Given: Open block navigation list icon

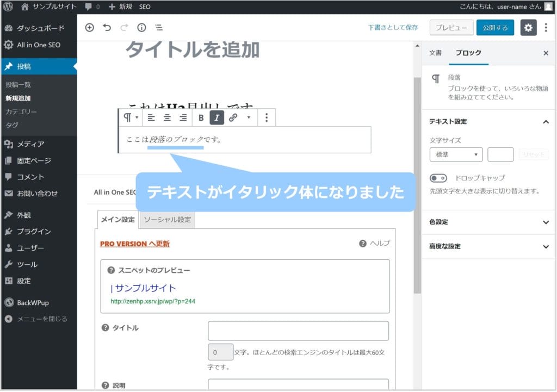Looking at the screenshot, I should click(159, 28).
